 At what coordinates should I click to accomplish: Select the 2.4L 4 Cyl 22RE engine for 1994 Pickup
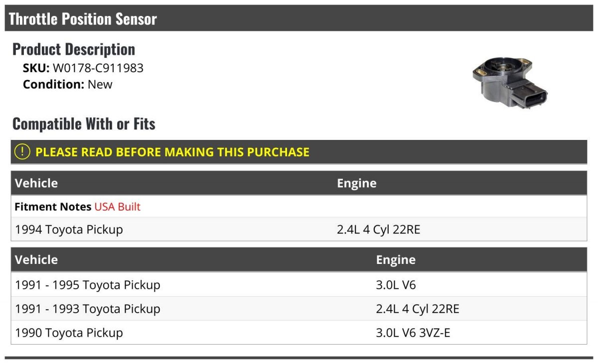point(378,230)
